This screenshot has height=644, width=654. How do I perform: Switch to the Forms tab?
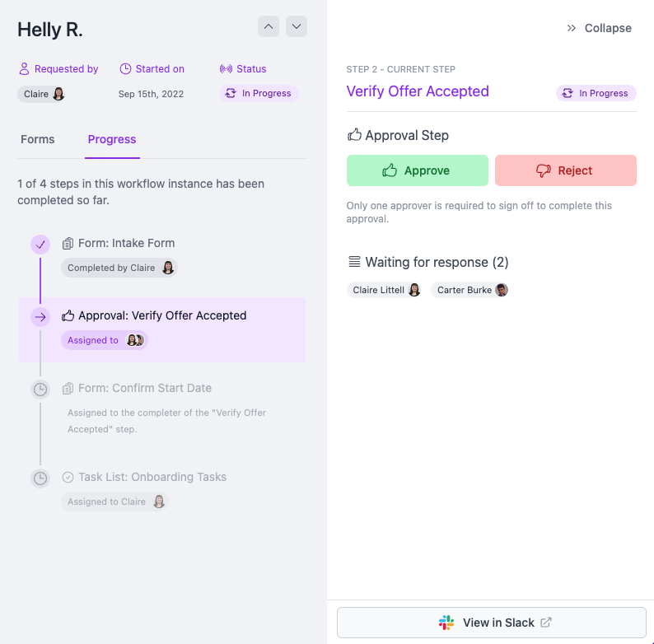pos(38,139)
